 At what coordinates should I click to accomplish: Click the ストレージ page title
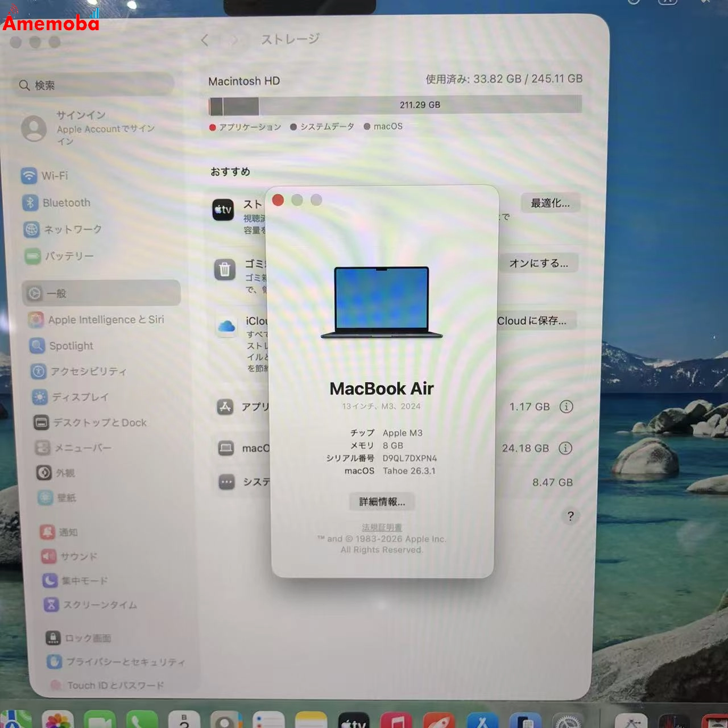[x=290, y=39]
